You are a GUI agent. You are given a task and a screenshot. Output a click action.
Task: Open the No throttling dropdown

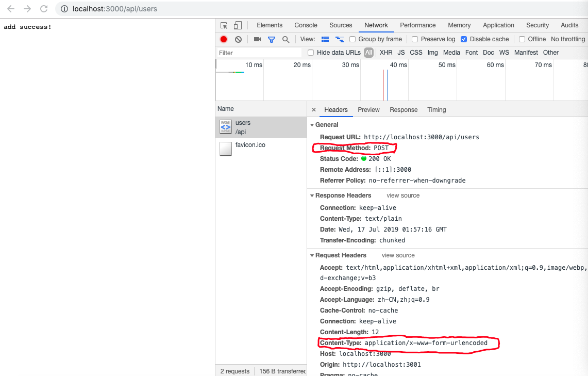[x=567, y=39]
